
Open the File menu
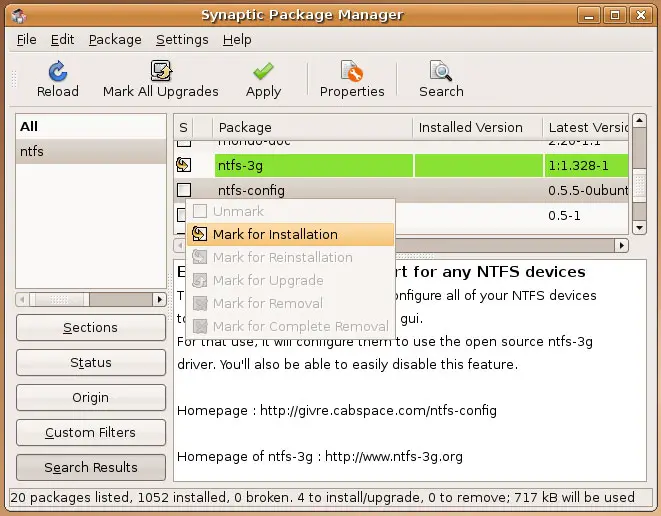(27, 40)
